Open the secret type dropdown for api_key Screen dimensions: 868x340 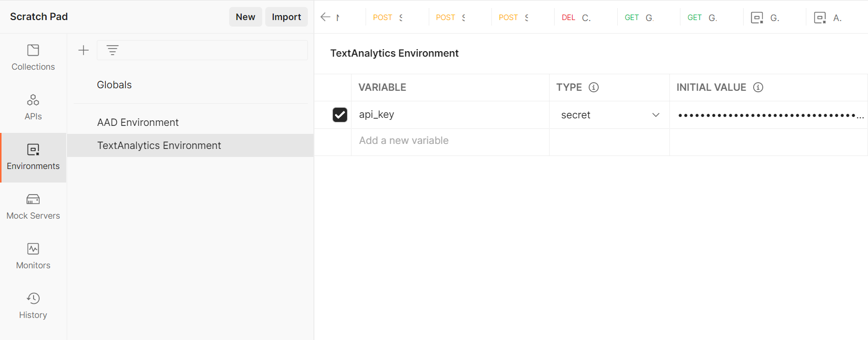[x=610, y=115]
